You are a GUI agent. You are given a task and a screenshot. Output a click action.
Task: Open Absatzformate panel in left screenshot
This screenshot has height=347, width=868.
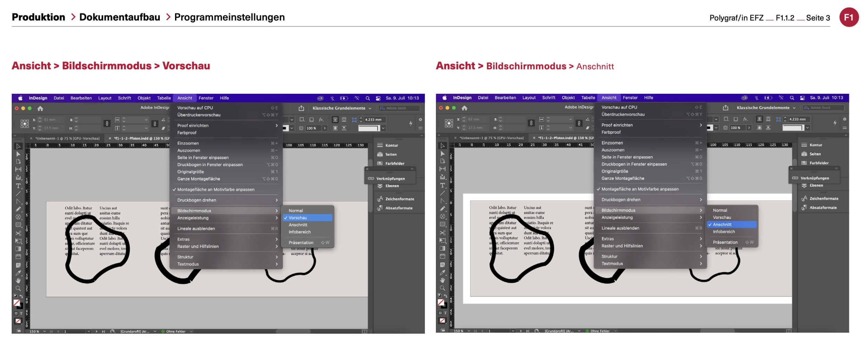point(395,208)
